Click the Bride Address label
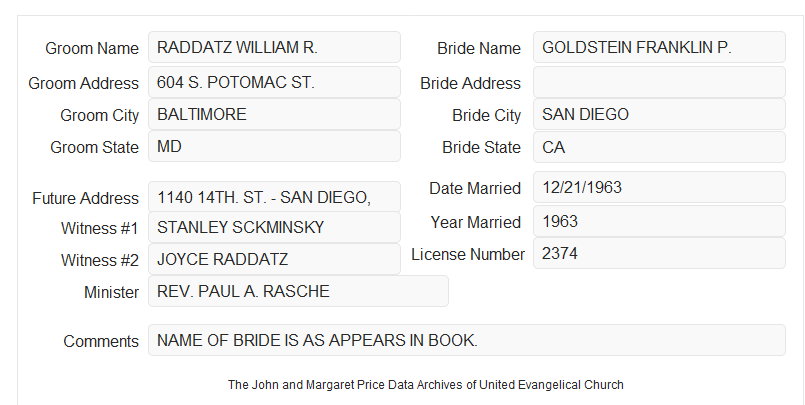The image size is (805, 405). pos(470,83)
